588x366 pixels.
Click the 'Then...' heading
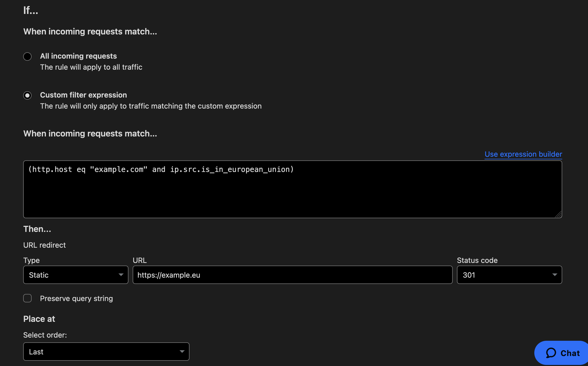pos(37,229)
